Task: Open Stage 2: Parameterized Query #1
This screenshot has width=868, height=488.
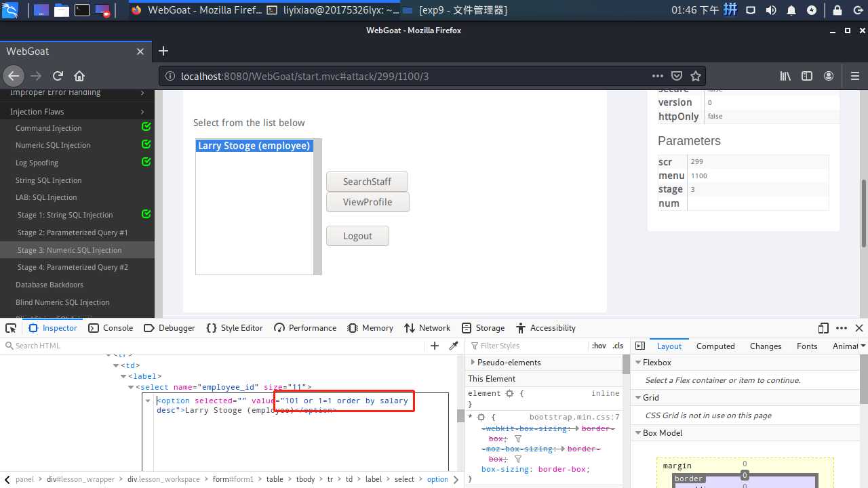Action: pyautogui.click(x=73, y=232)
